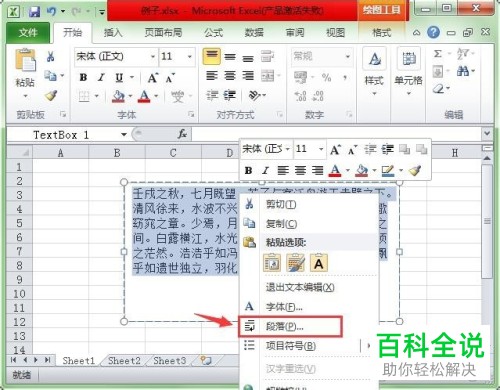The image size is (500, 390).
Task: Click the Format Painter in mini toolbar
Action: [x=415, y=171]
